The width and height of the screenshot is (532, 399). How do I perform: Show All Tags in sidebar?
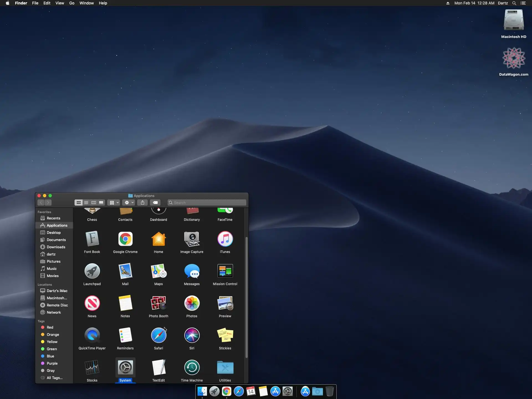pyautogui.click(x=54, y=378)
